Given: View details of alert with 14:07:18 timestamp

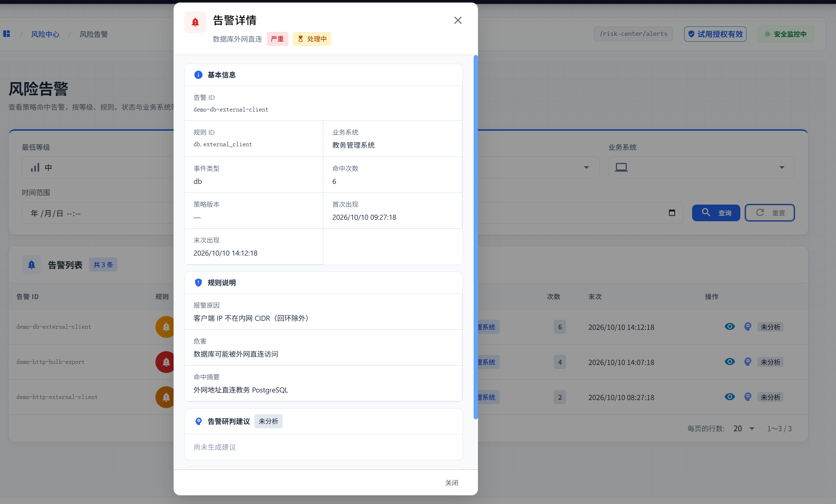Looking at the screenshot, I should point(729,362).
